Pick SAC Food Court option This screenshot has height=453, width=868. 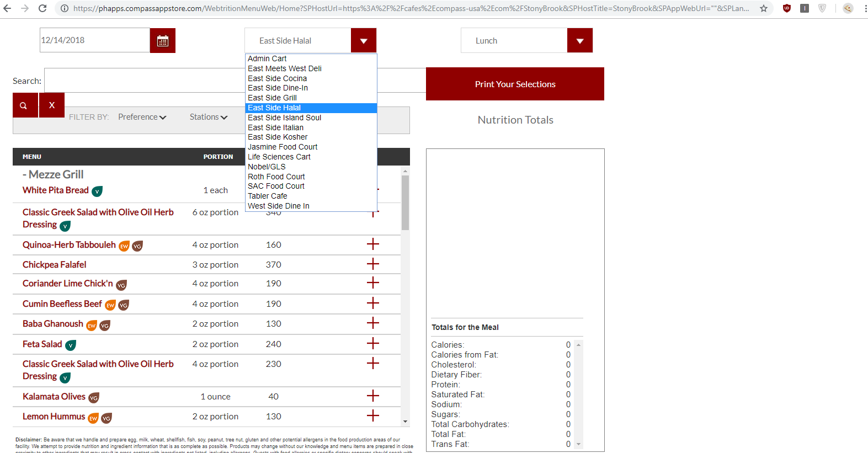point(311,186)
